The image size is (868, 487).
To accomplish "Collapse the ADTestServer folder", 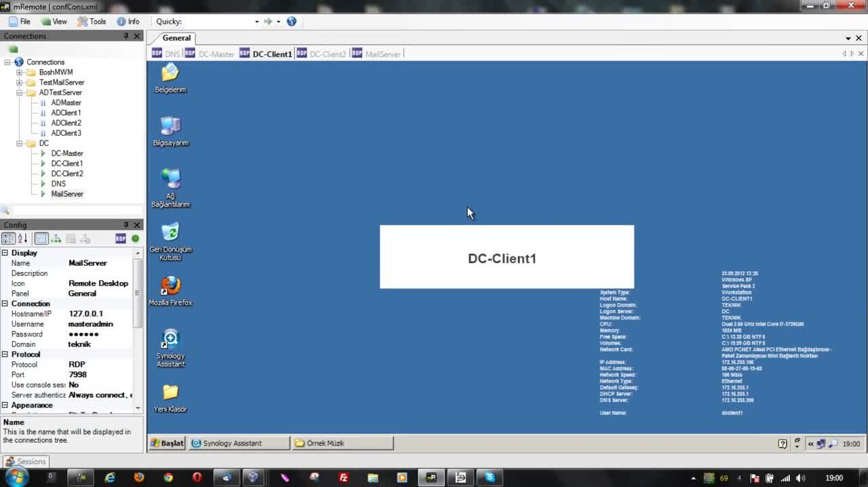I will click(20, 93).
